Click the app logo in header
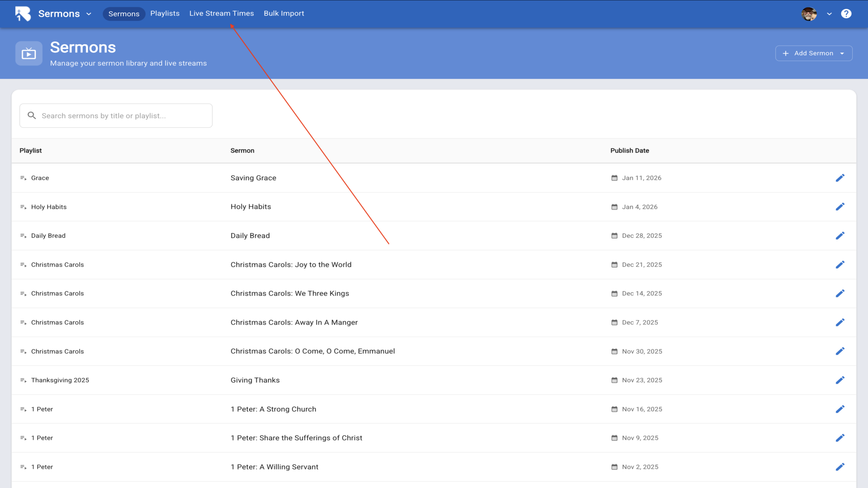868x488 pixels. pyautogui.click(x=23, y=14)
